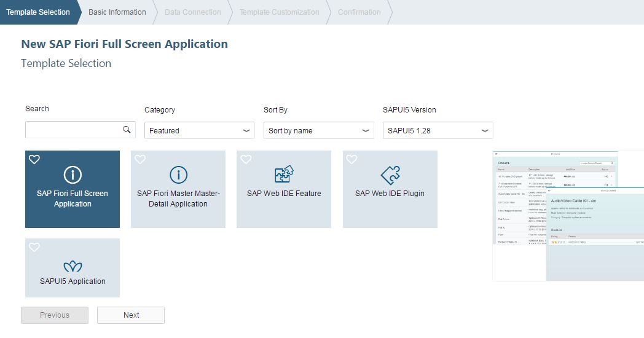This screenshot has width=644, height=338.
Task: Expand the Sort by name dropdown
Action: tap(319, 130)
